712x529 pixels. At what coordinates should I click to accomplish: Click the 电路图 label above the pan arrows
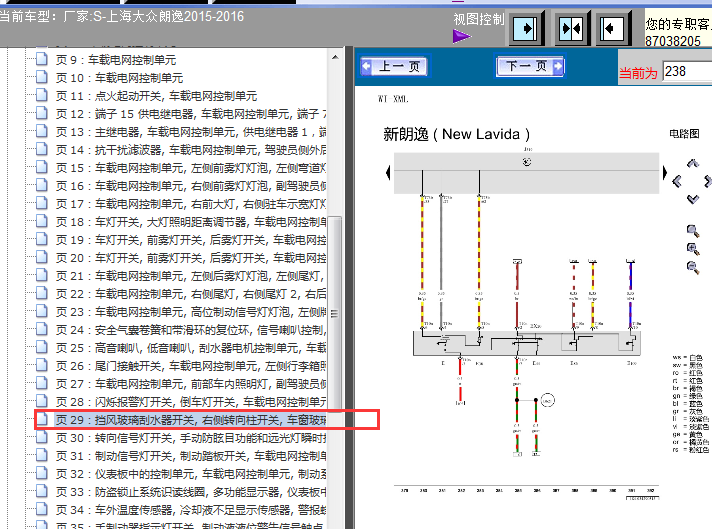(684, 134)
